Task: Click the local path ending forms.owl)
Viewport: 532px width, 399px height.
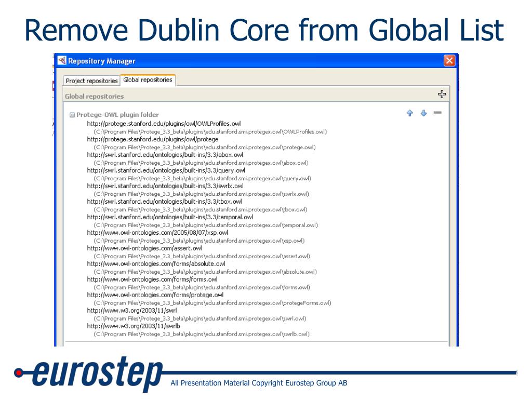Action: pyautogui.click(x=202, y=288)
